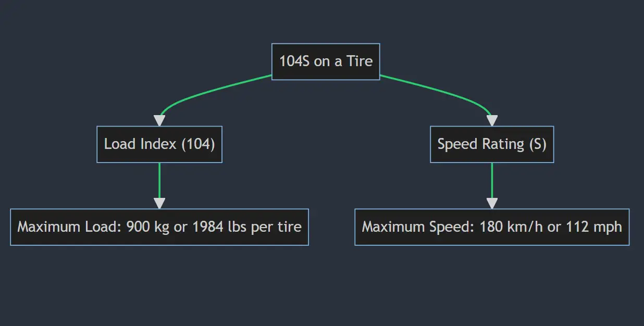Image resolution: width=644 pixels, height=326 pixels.
Task: Click the "104S on a Tire" root node
Action: click(326, 61)
